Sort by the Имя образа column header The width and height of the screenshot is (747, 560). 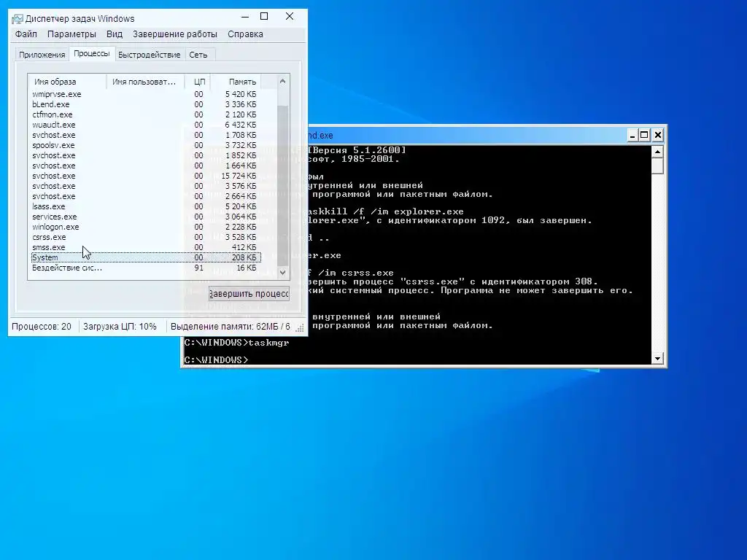tap(66, 82)
